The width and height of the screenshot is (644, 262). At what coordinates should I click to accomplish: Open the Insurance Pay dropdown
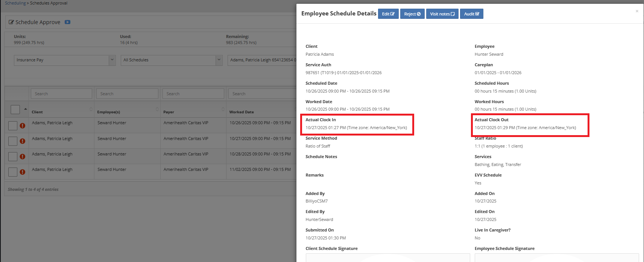(65, 60)
